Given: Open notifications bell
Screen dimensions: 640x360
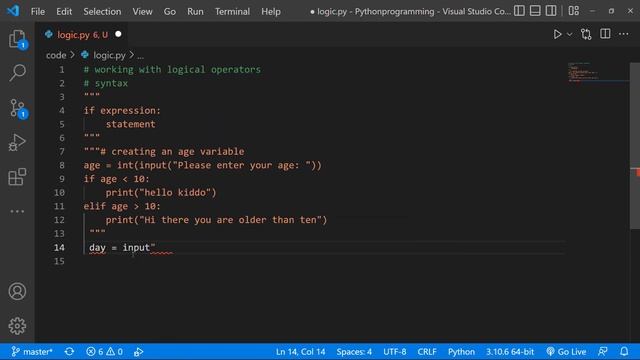Looking at the screenshot, I should [x=624, y=351].
